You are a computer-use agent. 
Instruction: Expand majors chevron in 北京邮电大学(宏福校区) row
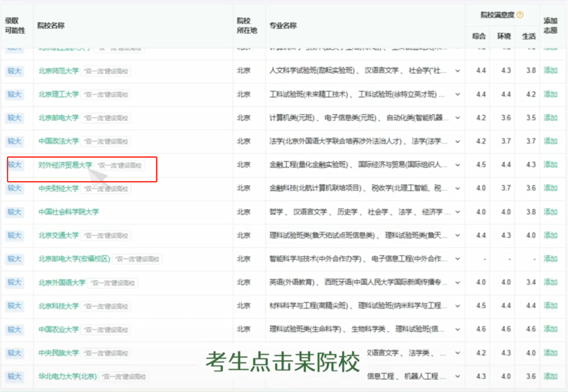pos(457,259)
